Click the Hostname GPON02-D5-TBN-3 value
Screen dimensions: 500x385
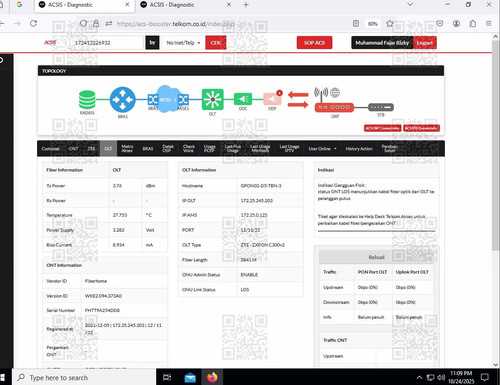[x=261, y=186]
